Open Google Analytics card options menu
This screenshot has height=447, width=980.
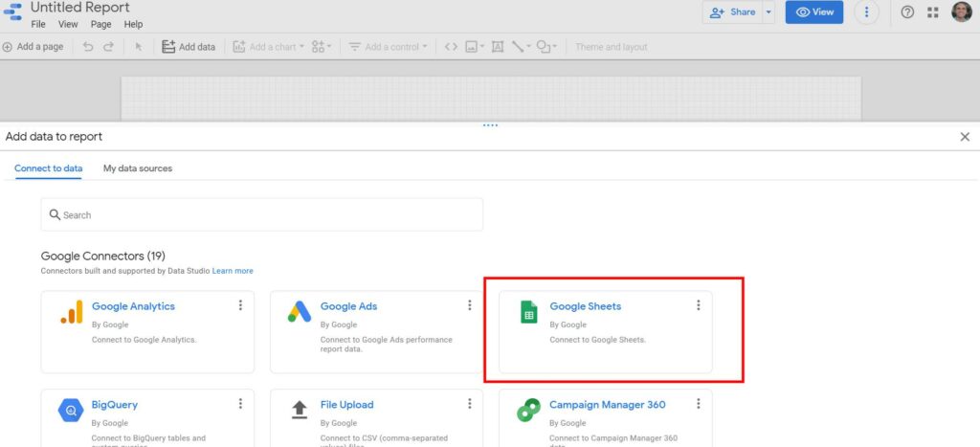240,305
